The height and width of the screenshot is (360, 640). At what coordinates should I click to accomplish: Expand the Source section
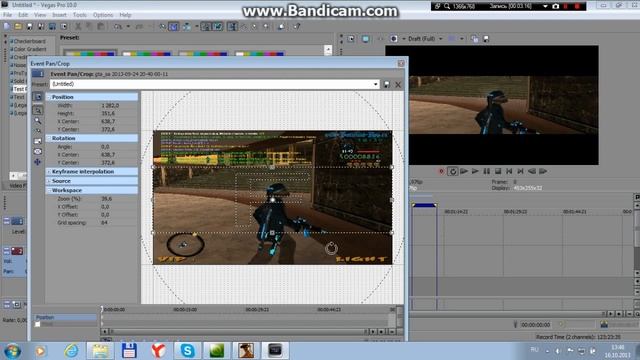click(x=49, y=181)
